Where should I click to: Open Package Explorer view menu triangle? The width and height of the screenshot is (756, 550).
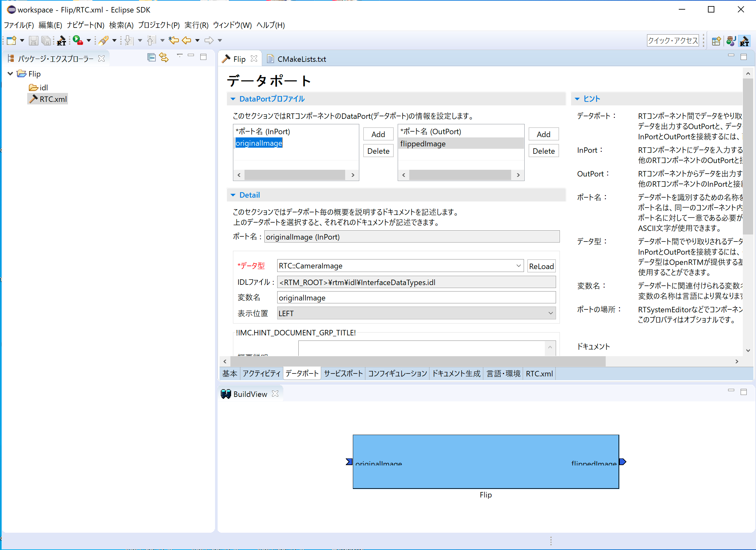180,55
